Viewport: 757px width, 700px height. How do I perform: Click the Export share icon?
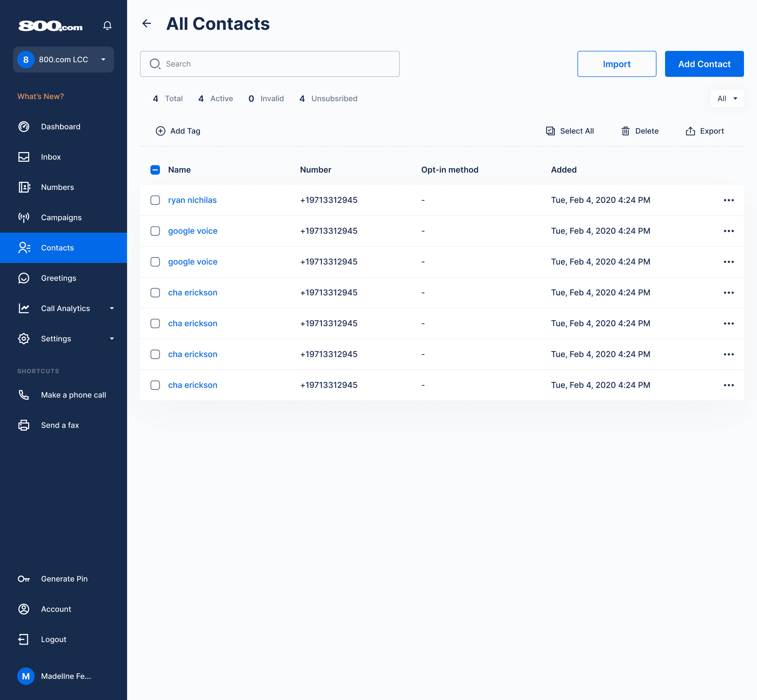click(x=690, y=131)
